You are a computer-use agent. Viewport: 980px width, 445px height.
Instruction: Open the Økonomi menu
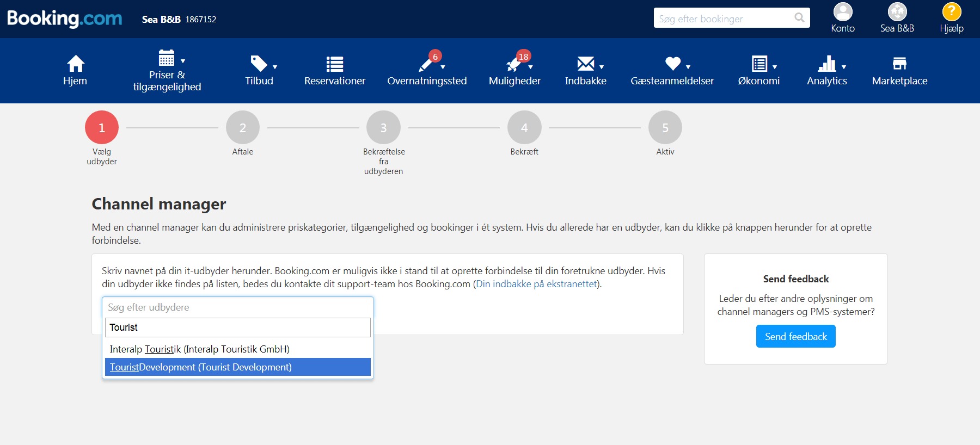[758, 71]
